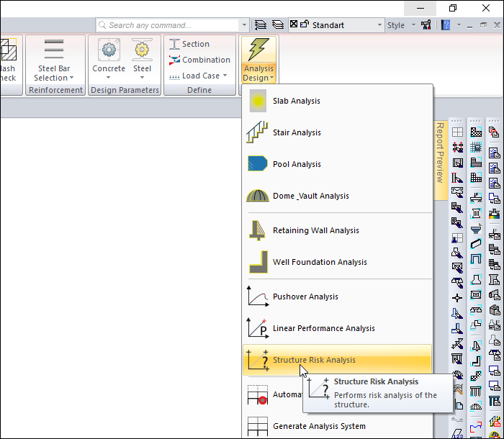Click the nested rectangle frame icon
504x439 pixels.
coord(476,294)
